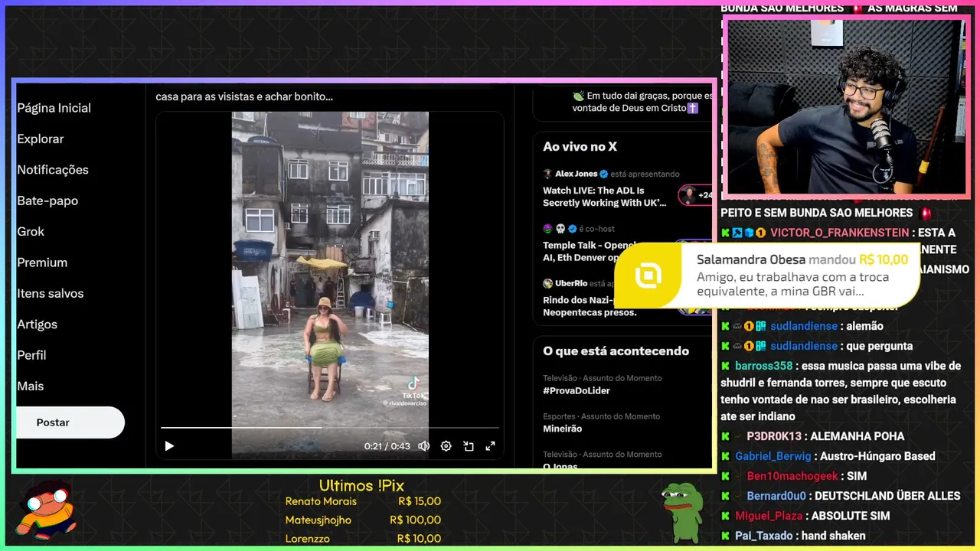
Task: Open Grok from sidebar
Action: (x=31, y=231)
